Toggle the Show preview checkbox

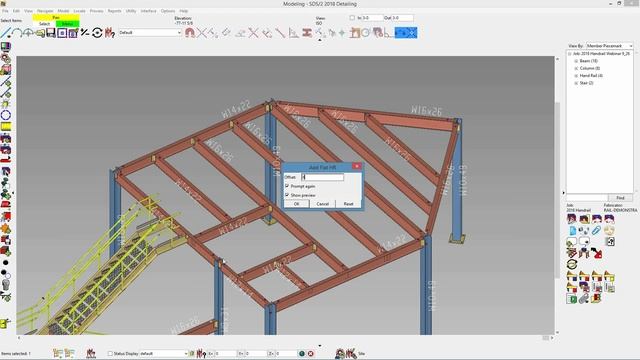(x=287, y=195)
